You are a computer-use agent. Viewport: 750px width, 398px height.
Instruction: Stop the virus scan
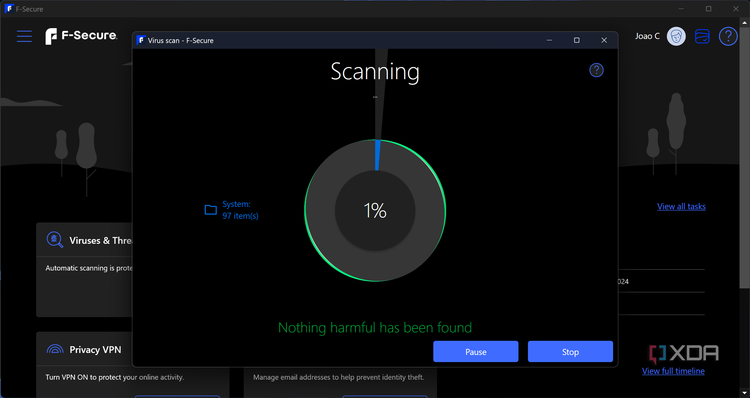[x=570, y=352]
